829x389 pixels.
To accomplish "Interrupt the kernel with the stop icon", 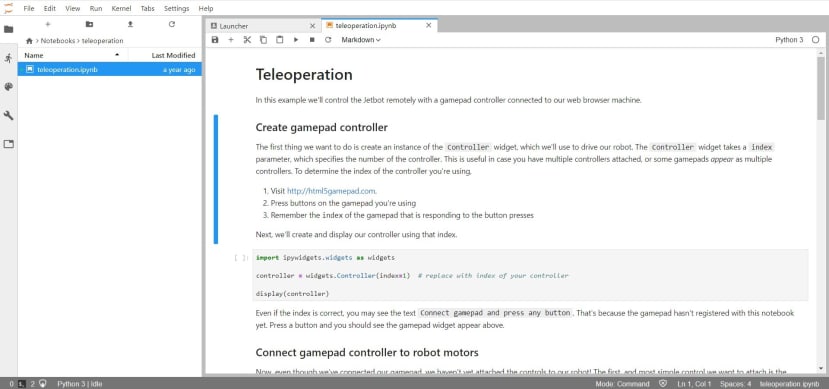I will point(312,40).
